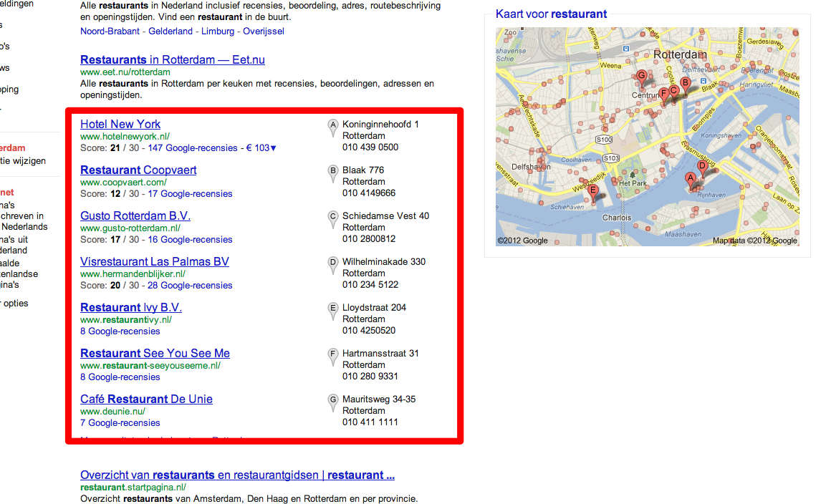Open Restaurants in Rotterdam — Eet.nu result

tap(173, 60)
